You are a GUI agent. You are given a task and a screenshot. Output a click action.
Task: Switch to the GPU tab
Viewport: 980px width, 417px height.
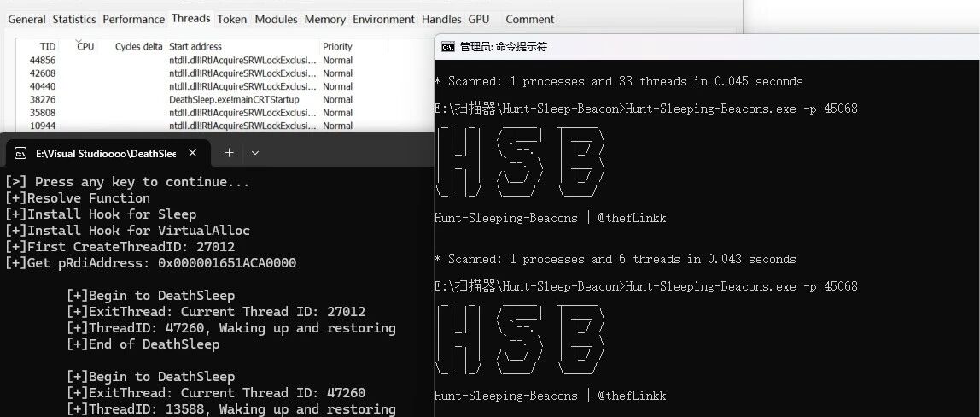tap(479, 20)
